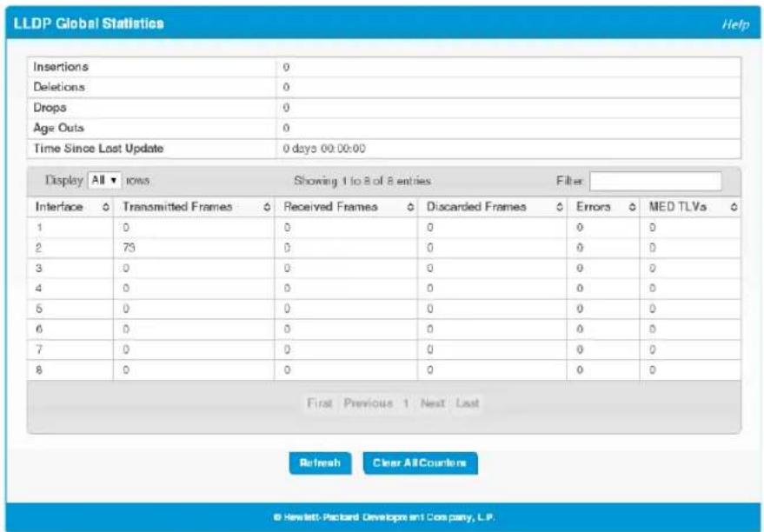
Task: Click the Deletions label
Action: (x=59, y=87)
